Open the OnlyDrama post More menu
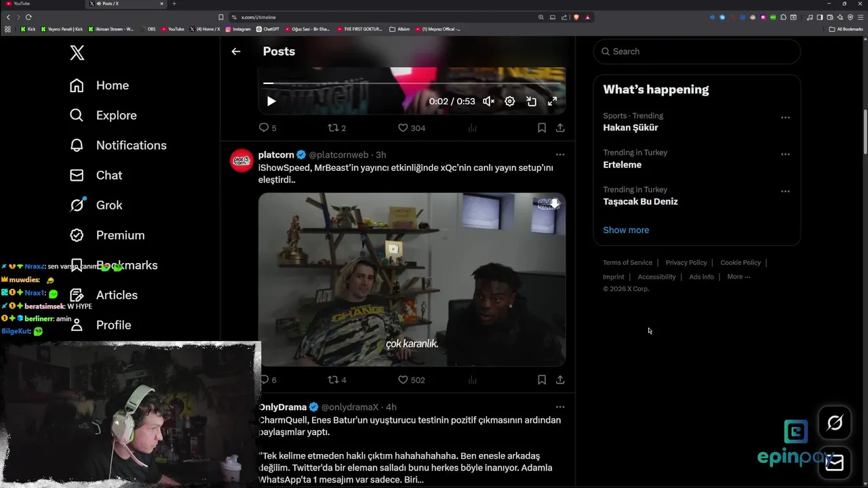Image resolution: width=868 pixels, height=488 pixels. (x=560, y=407)
